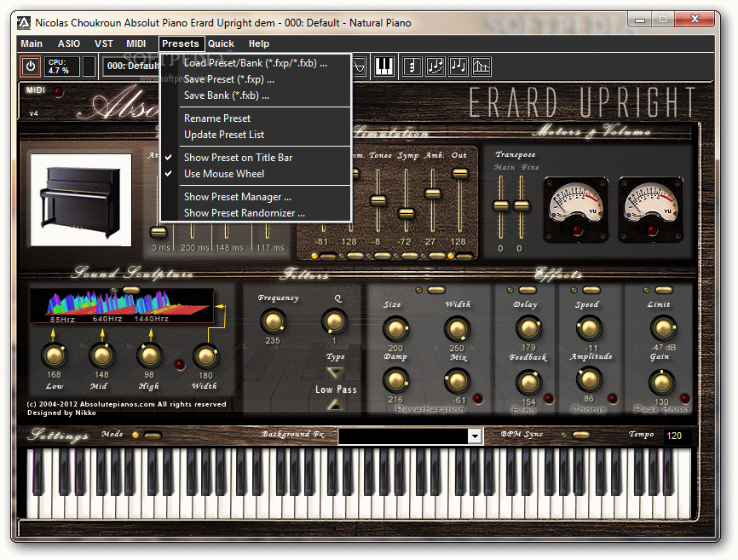738x560 pixels.
Task: Open the VST menu
Action: [104, 43]
